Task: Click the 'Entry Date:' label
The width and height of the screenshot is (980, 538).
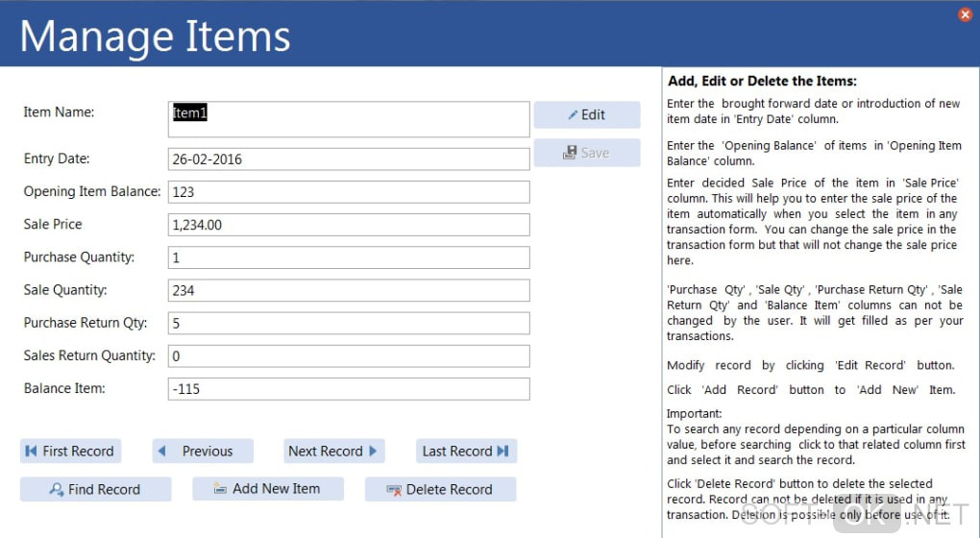Action: [x=57, y=159]
